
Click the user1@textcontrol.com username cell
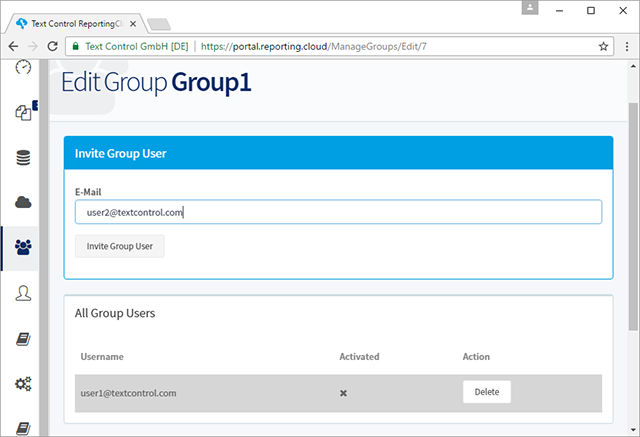pos(129,393)
